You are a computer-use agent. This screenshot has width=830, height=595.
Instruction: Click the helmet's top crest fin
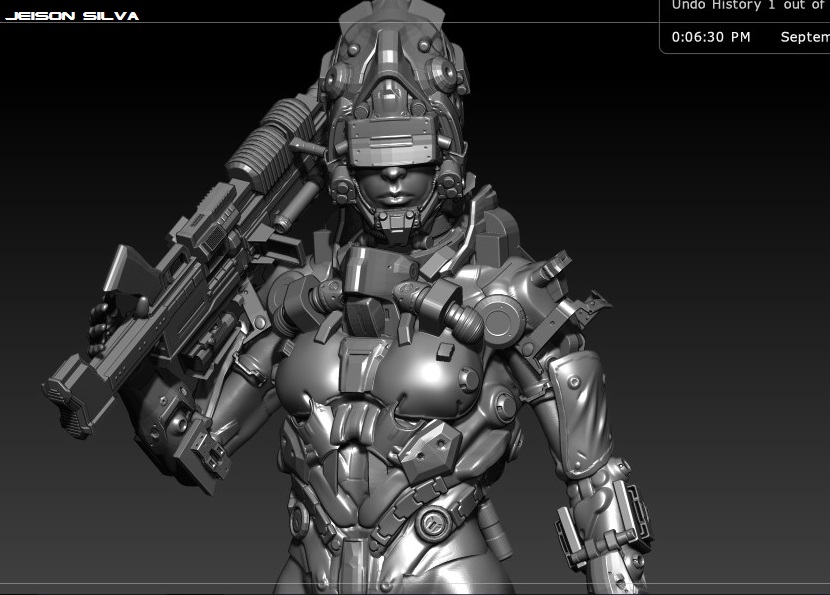(x=391, y=12)
